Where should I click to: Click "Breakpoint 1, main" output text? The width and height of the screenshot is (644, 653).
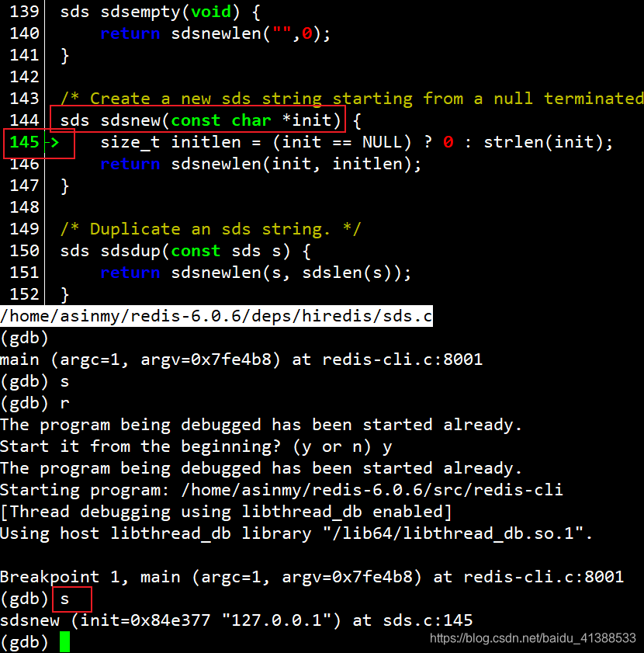coord(93,577)
